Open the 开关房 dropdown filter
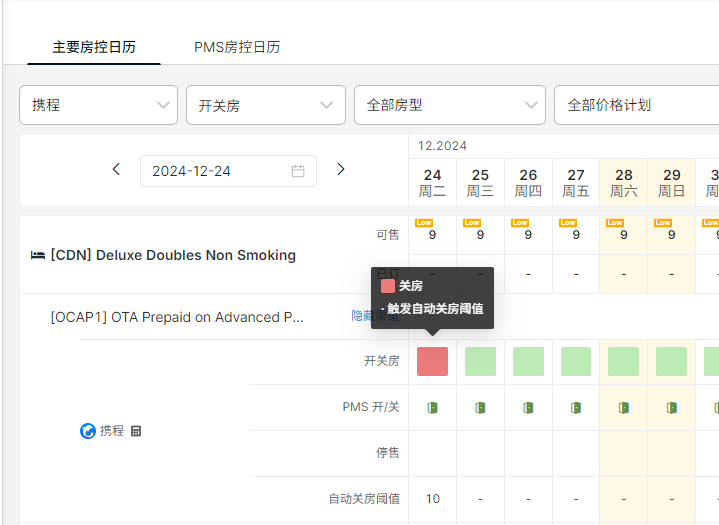Screen dimensions: 719x525 point(266,105)
